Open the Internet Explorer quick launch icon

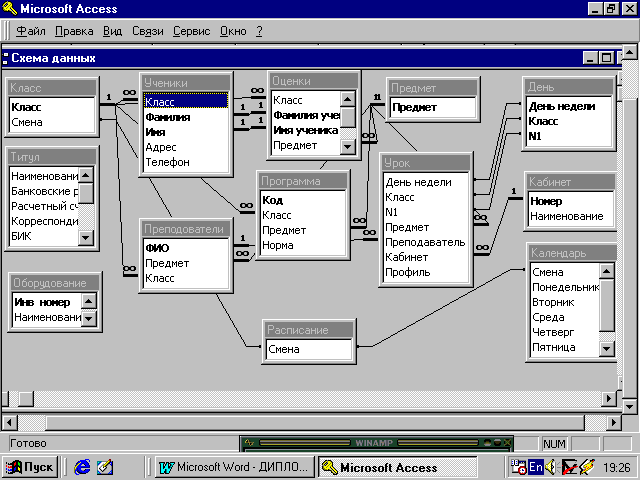(82, 467)
